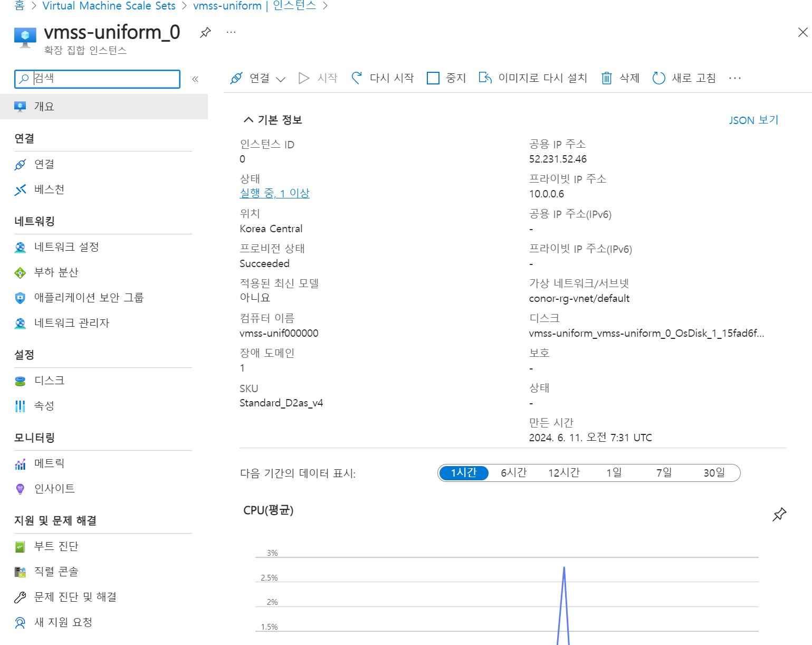Pin the vmss-uniform_0 instance to dashboard
Viewport: 812px width, 645px height.
pyautogui.click(x=205, y=32)
